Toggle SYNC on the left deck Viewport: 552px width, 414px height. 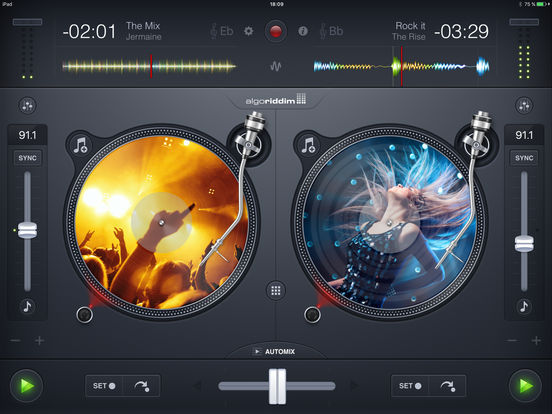tap(27, 158)
